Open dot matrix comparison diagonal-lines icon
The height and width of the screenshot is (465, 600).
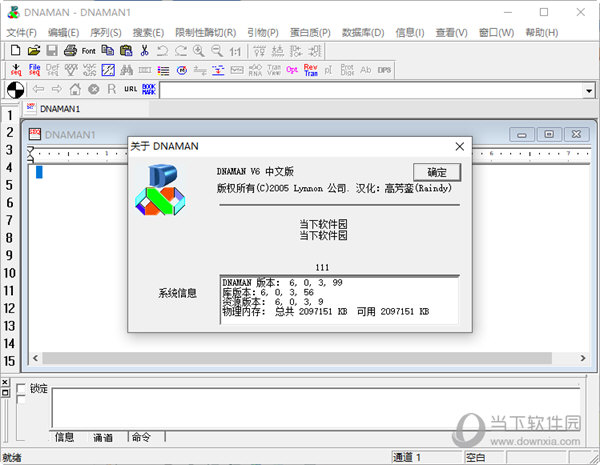click(x=108, y=70)
